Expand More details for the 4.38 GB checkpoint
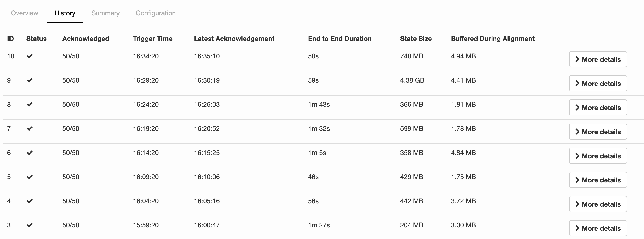The image size is (644, 239). coord(597,83)
